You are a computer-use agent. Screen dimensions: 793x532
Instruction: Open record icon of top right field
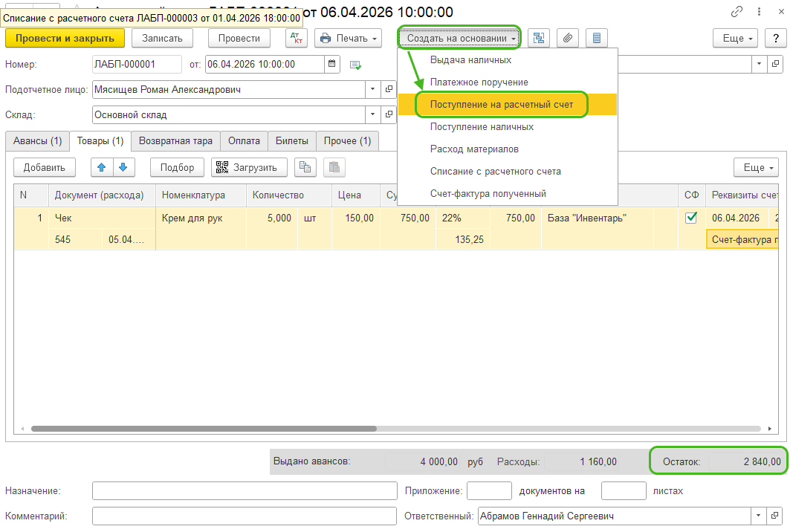775,64
